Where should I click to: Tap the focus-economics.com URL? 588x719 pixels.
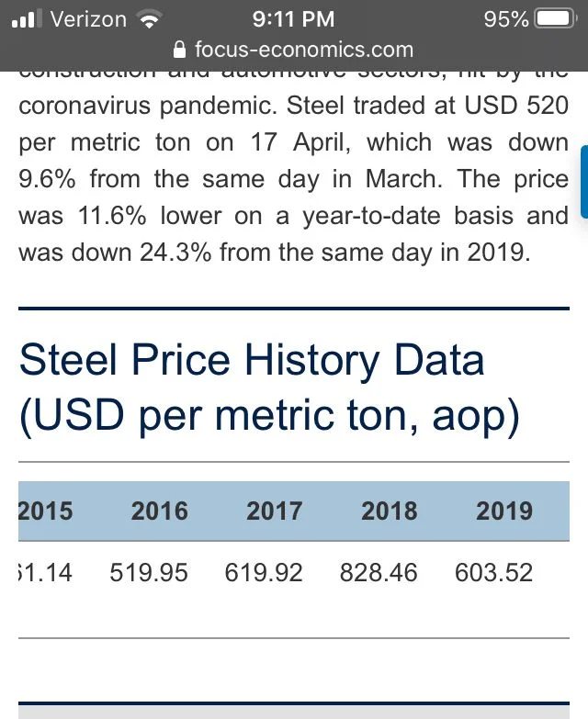(304, 50)
